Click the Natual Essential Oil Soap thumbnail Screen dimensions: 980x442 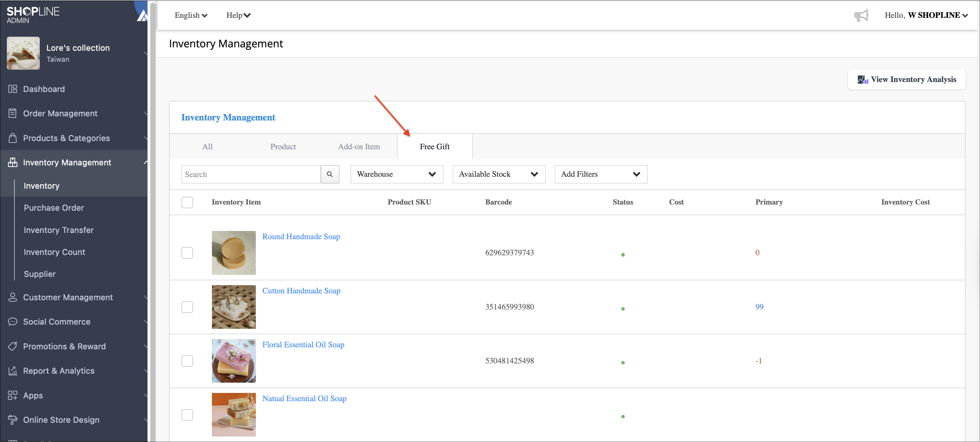234,415
